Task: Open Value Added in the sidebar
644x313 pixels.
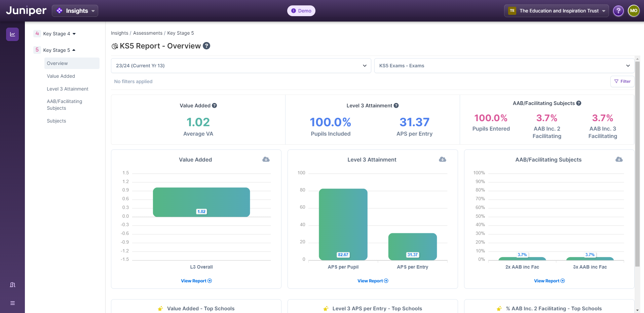Action: pos(61,76)
